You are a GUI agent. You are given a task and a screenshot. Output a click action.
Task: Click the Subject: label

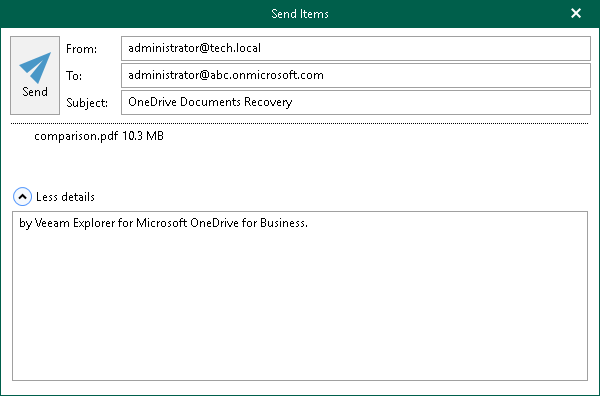87,103
